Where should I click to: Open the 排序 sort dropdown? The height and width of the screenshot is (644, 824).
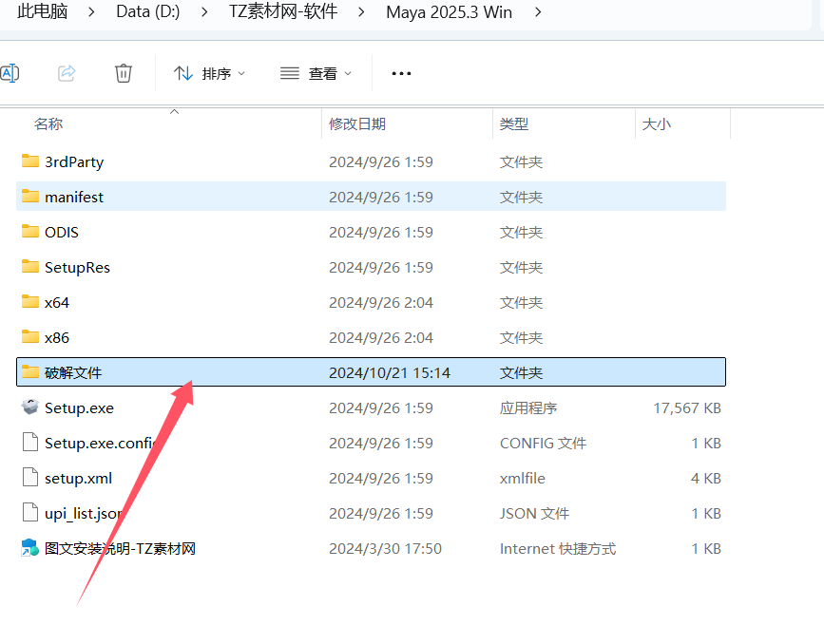(x=210, y=73)
